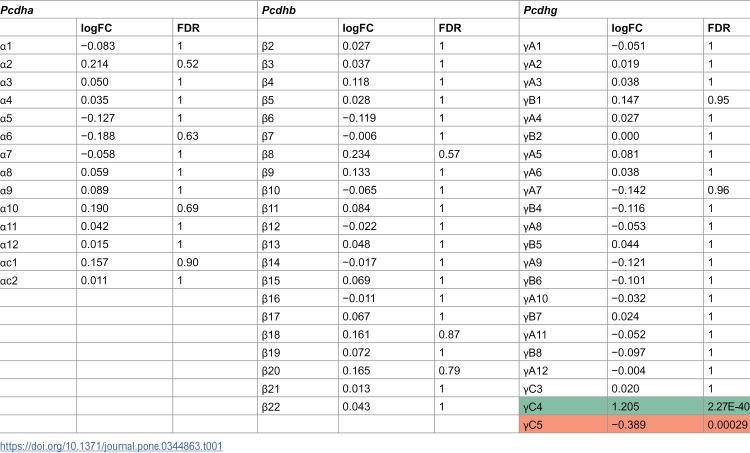The width and height of the screenshot is (750, 453).
Task: Click the 0.87 FDR for β18
Action: 449,334
